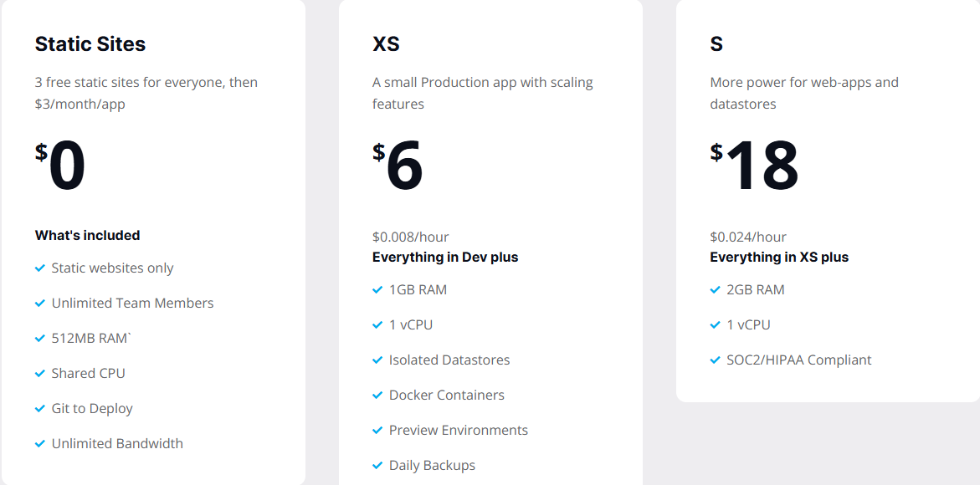Click the checkmark beside Daily Backups
The image size is (980, 485).
coord(377,466)
